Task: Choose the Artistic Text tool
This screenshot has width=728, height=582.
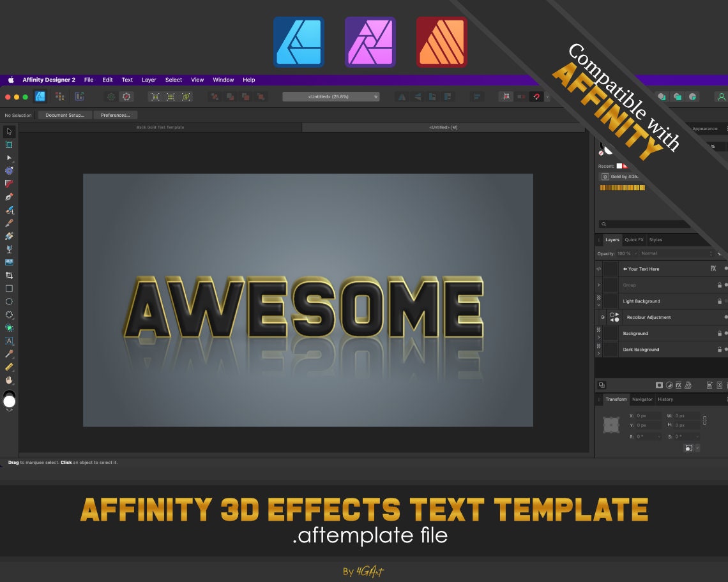Action: (9, 341)
